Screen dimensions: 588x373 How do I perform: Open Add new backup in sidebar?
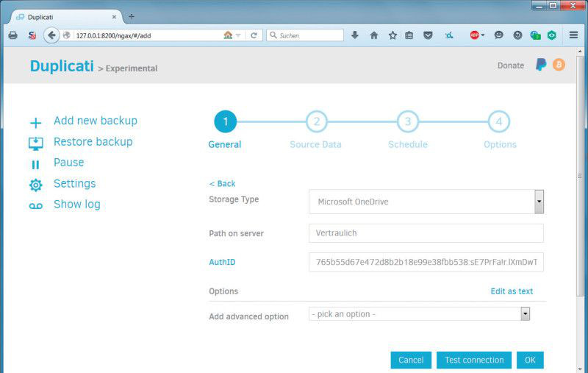click(x=96, y=121)
